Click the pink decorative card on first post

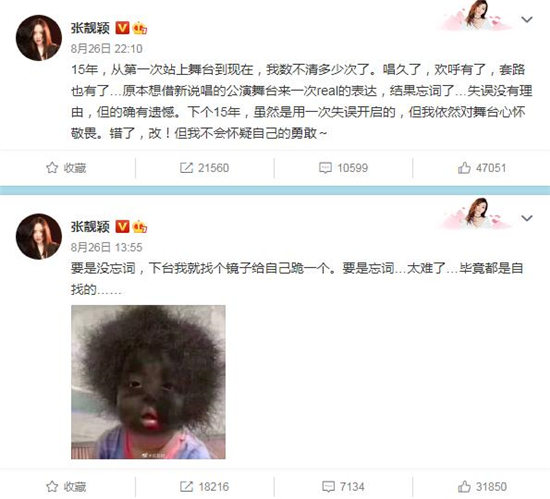[475, 15]
